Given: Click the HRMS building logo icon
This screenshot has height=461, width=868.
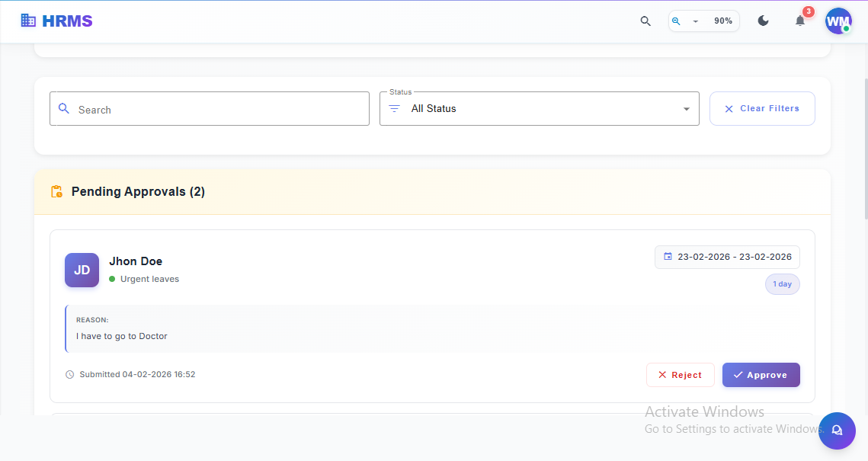Looking at the screenshot, I should coord(28,21).
